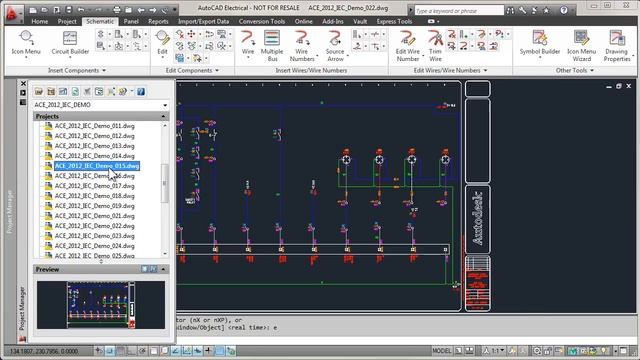Launch the Icon Menu Wizard
The width and height of the screenshot is (640, 360).
(582, 46)
